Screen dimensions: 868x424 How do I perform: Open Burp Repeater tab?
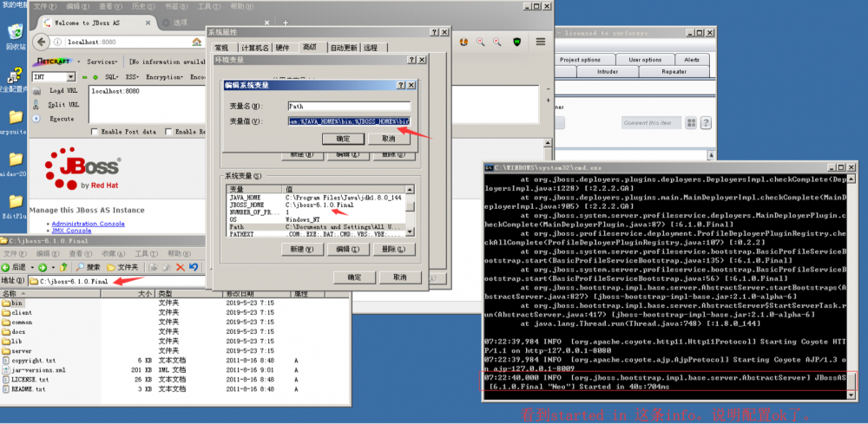(x=674, y=71)
